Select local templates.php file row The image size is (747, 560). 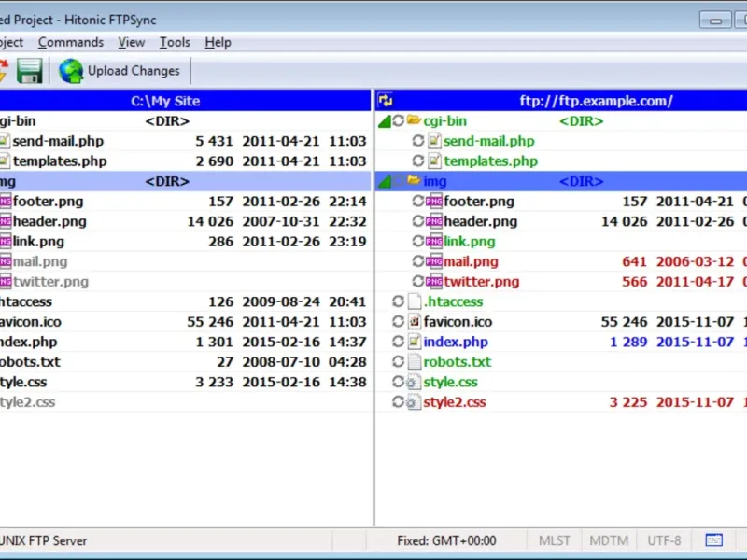185,161
